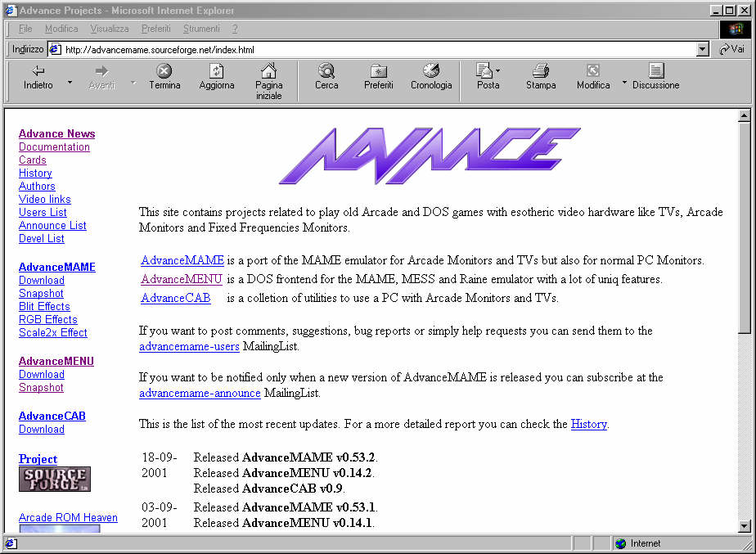Open the AdvanceMENU sidebar heading link
756x554 pixels.
point(56,361)
